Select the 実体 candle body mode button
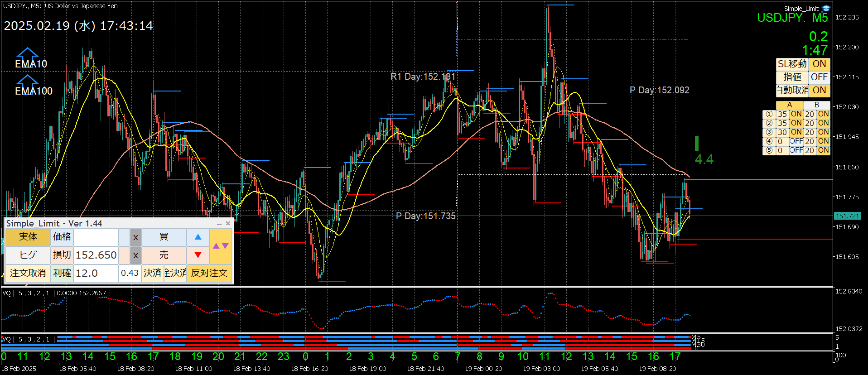 click(28, 237)
